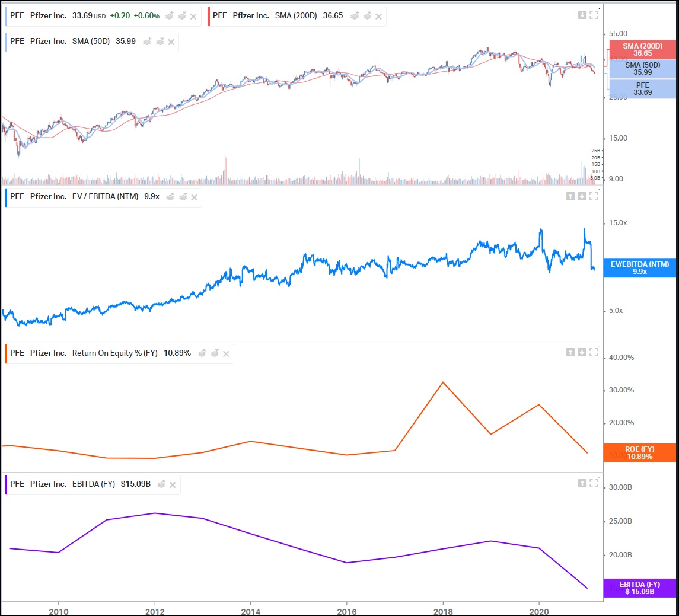Click the 2018 label on time axis
Image resolution: width=679 pixels, height=616 pixels.
pos(443,611)
